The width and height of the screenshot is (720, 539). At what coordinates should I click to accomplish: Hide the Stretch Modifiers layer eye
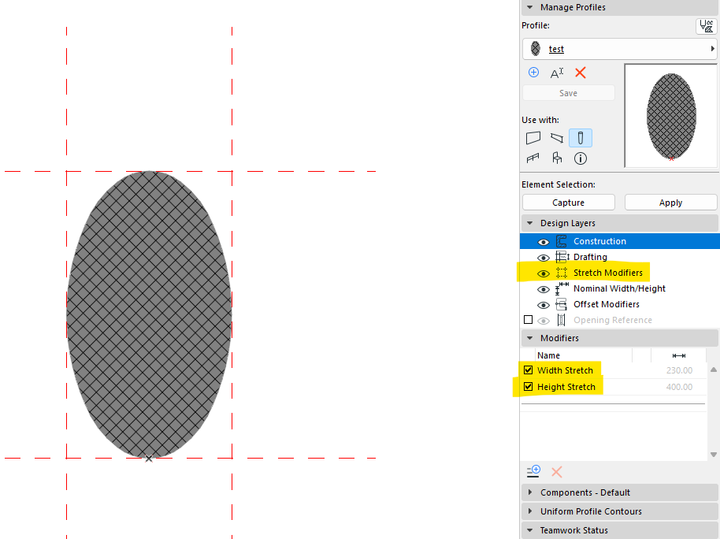coord(543,273)
